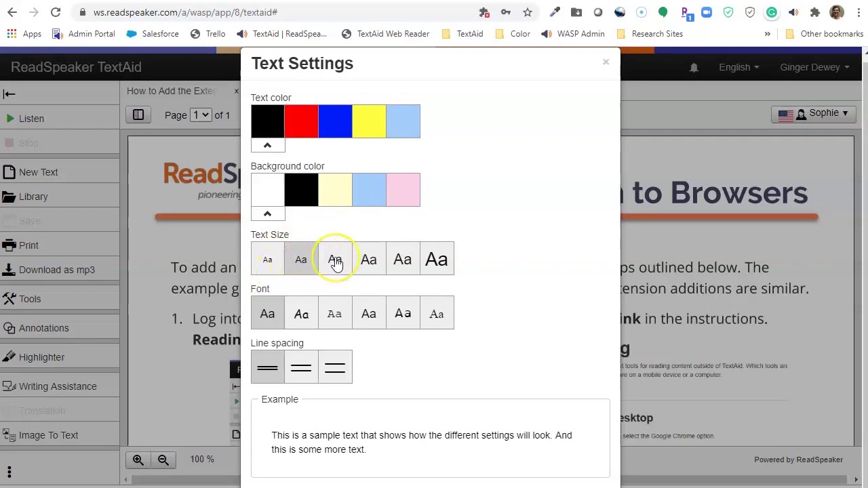
Task: Open the Sophie voice selector
Action: pyautogui.click(x=813, y=113)
